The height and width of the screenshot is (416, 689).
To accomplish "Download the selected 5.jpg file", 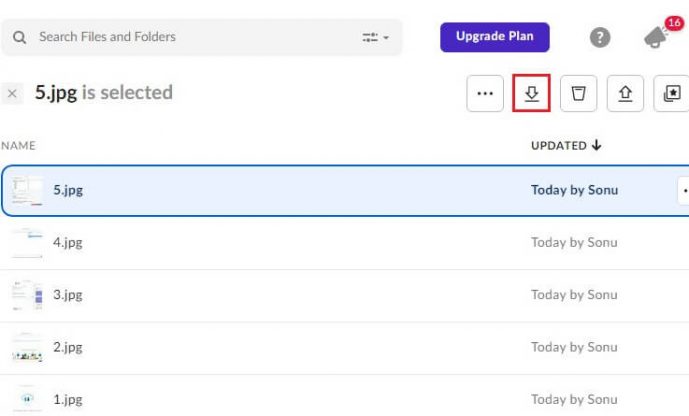I will (532, 93).
